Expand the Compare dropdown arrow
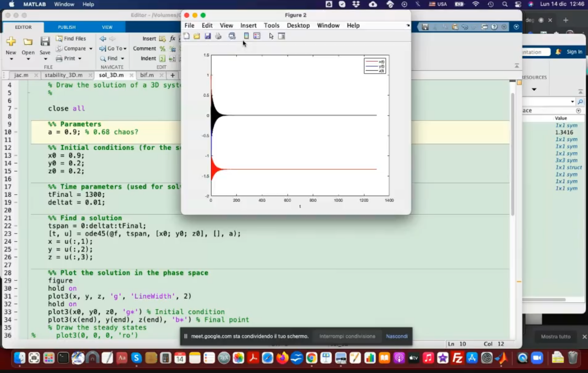The height and width of the screenshot is (373, 588). click(x=91, y=49)
